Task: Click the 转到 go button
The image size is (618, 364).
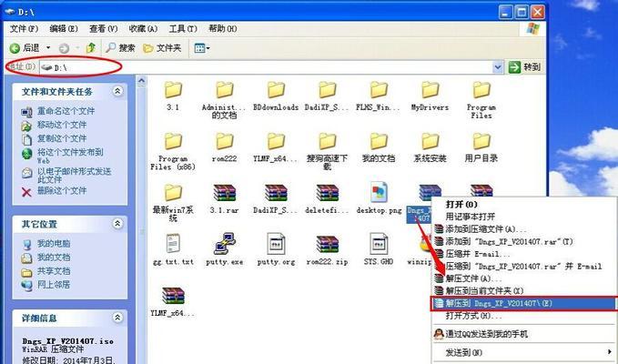Action: [x=524, y=67]
